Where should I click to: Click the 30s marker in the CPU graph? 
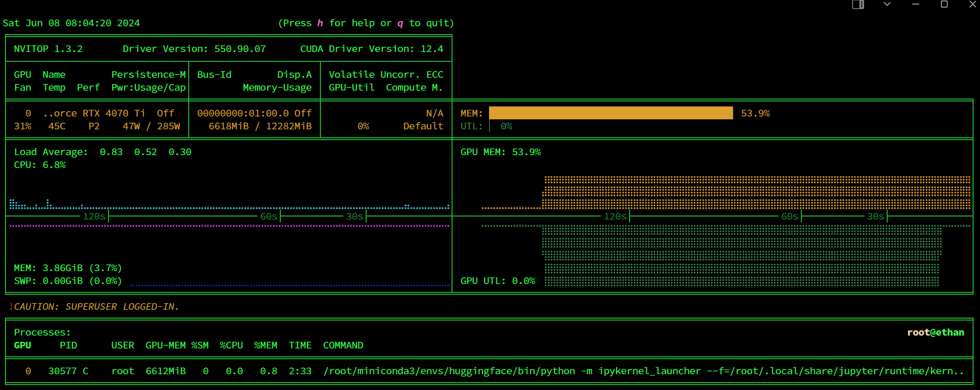[354, 216]
